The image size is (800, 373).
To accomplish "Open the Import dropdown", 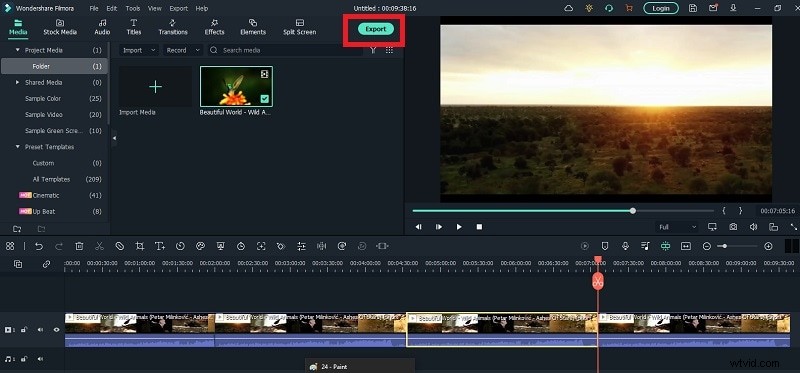I will click(139, 50).
